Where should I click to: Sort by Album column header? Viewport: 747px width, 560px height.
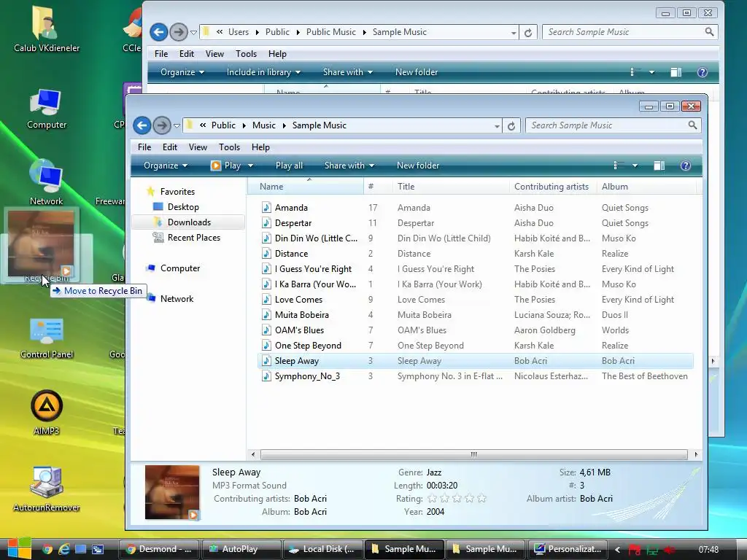pos(646,187)
